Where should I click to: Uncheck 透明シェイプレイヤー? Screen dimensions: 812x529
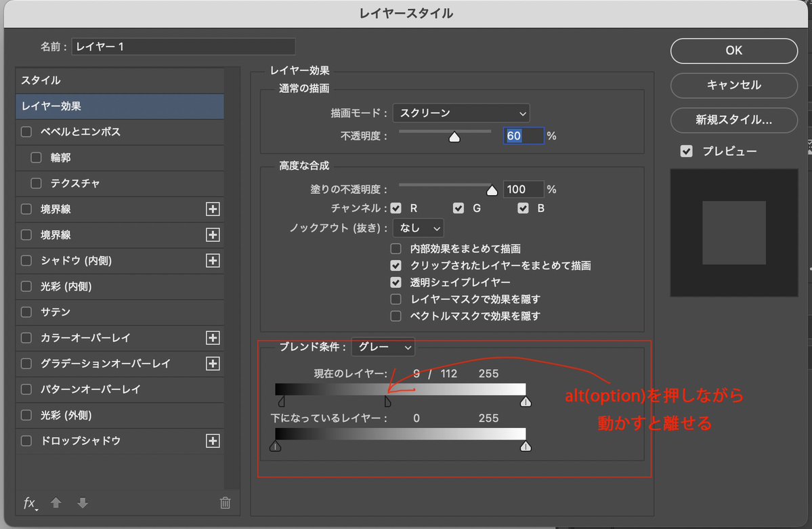[396, 282]
